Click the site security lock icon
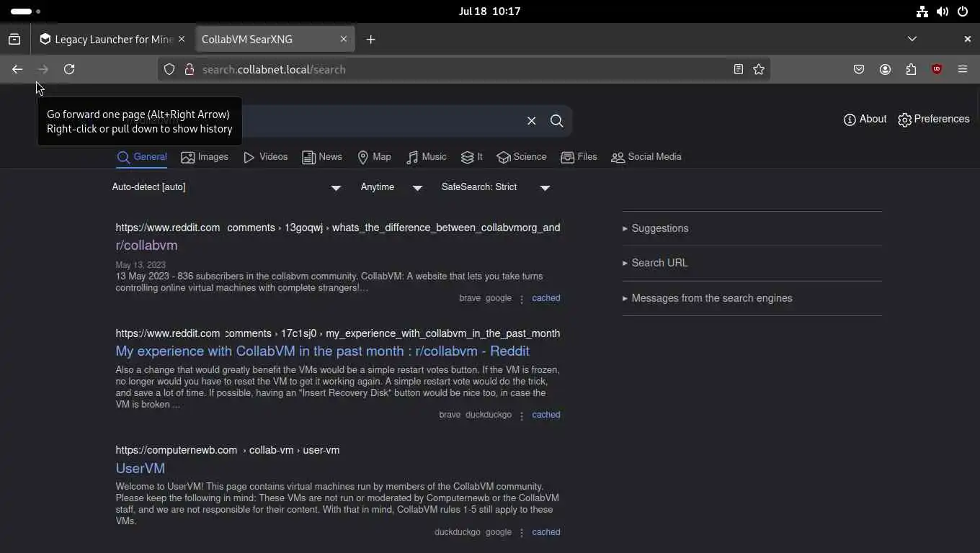This screenshot has height=553, width=980. [x=190, y=69]
